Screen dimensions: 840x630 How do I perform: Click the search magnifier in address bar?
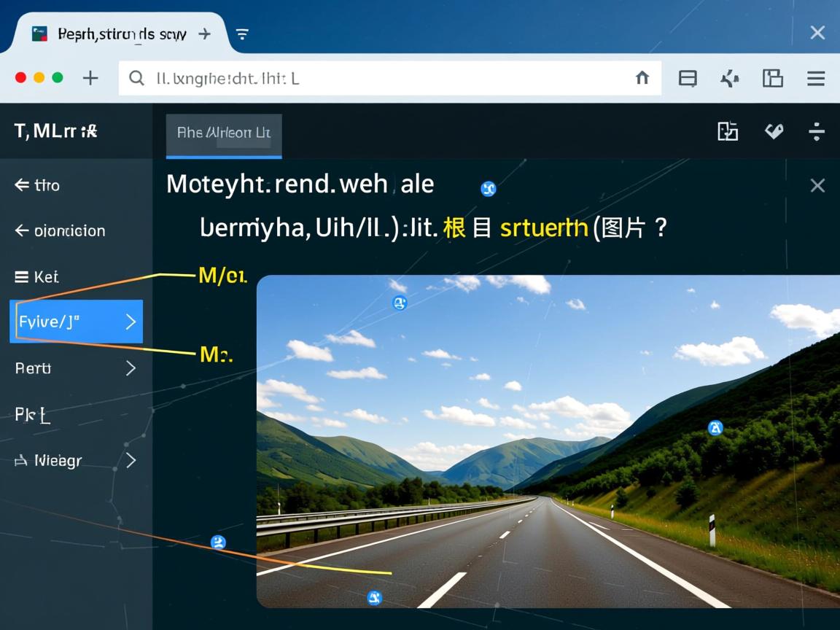click(x=136, y=78)
